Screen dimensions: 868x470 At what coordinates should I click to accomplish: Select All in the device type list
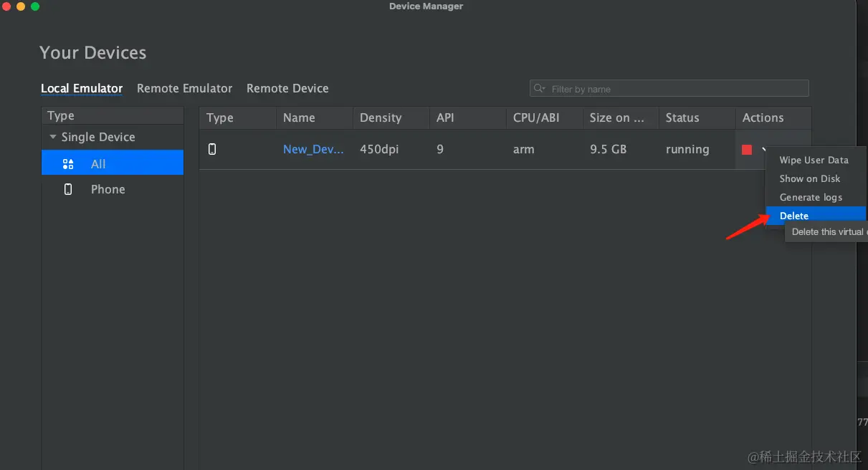[x=113, y=164]
